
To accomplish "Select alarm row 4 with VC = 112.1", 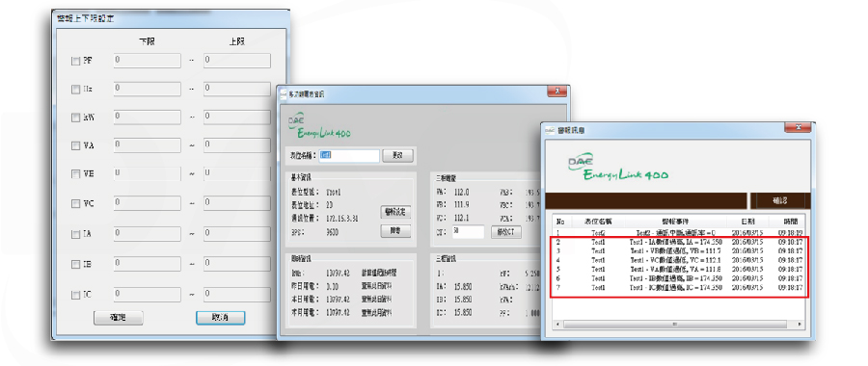I will pos(679,260).
